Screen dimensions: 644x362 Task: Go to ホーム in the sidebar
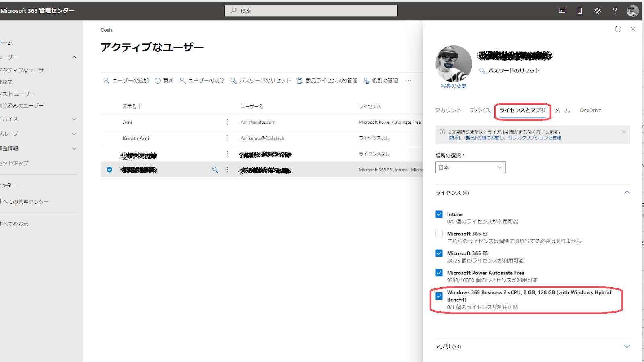(6, 43)
